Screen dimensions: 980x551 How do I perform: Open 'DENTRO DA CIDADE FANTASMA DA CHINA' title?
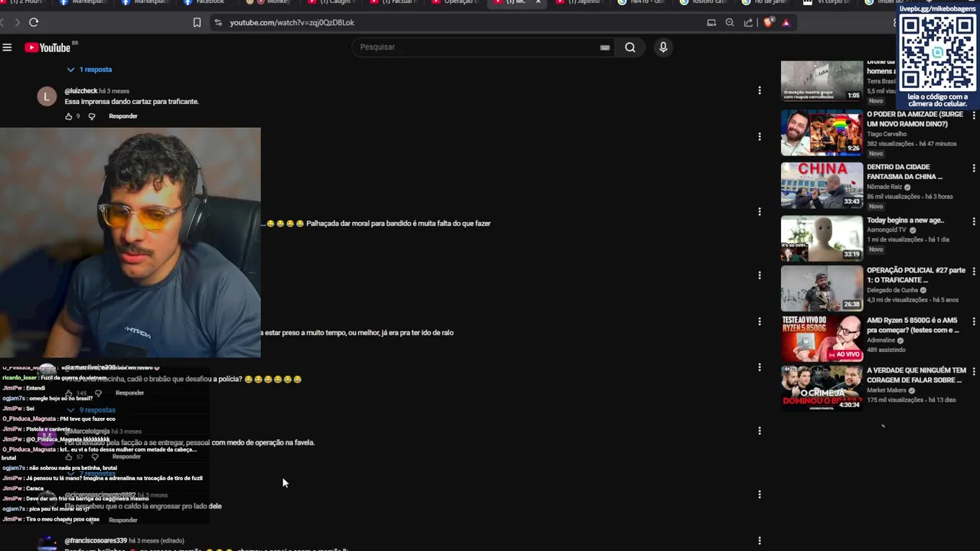click(x=904, y=172)
